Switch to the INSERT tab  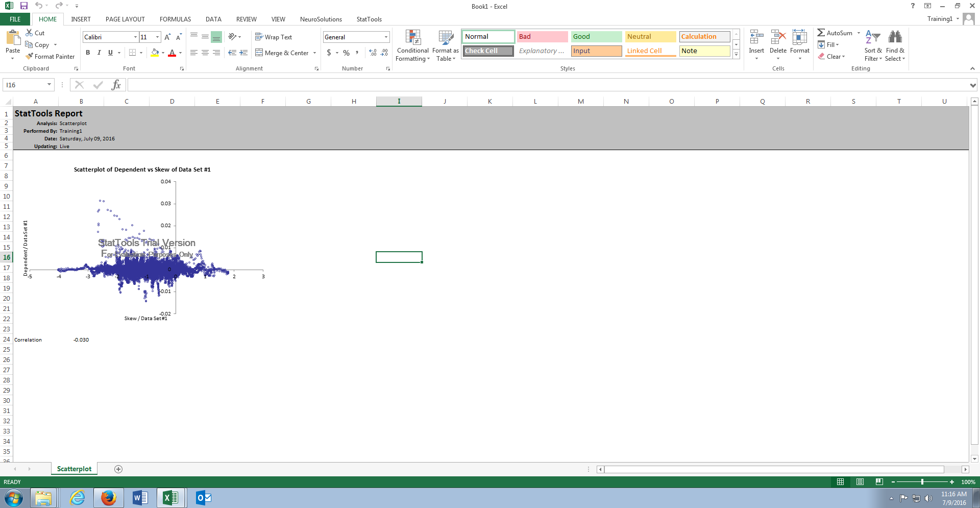point(81,19)
